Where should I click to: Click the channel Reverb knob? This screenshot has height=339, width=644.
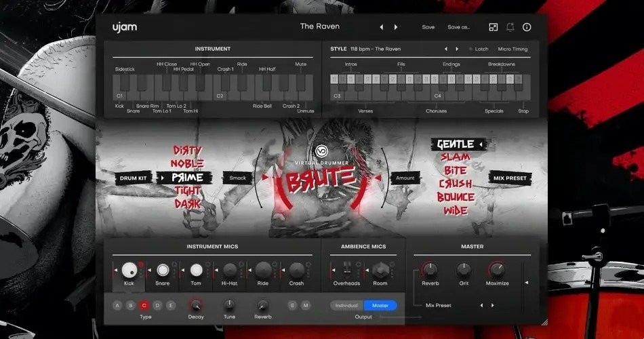click(x=262, y=305)
